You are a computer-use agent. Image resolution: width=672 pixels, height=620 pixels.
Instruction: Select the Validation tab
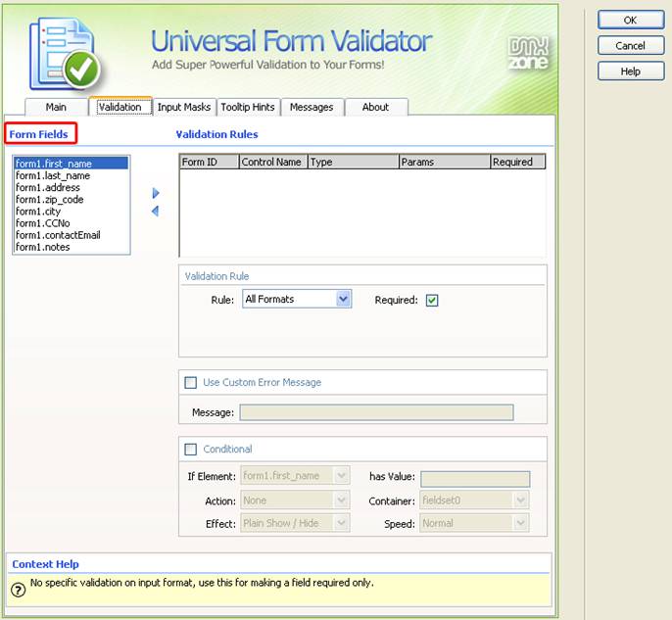coord(120,107)
